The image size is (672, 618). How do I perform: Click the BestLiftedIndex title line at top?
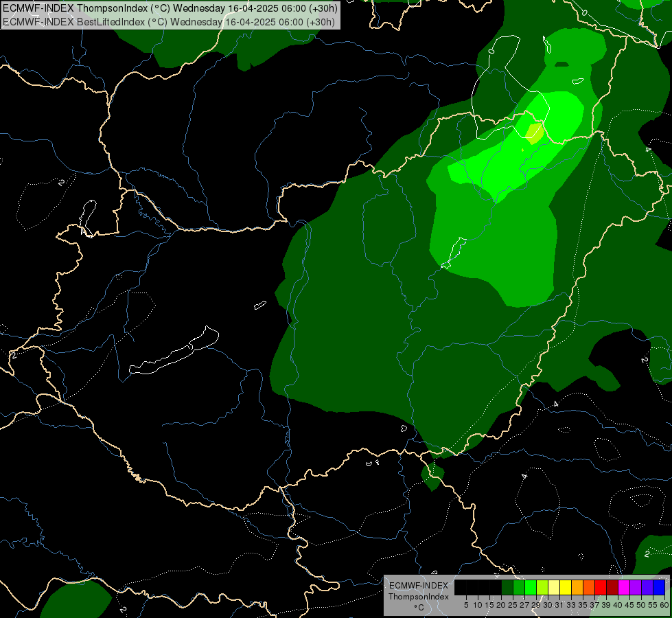coord(169,21)
